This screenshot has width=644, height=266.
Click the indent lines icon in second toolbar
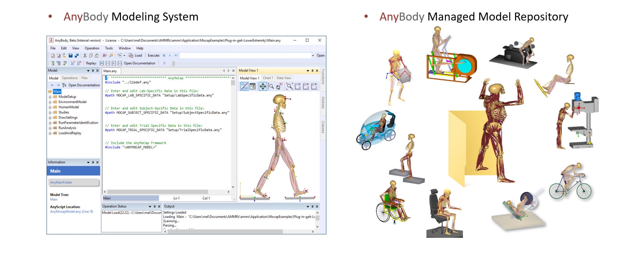(53, 63)
